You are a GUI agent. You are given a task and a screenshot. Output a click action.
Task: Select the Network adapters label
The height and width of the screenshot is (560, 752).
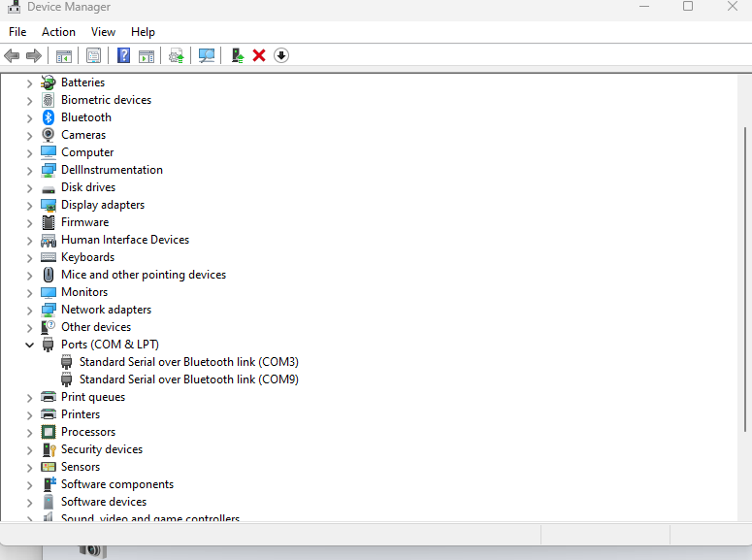(x=106, y=310)
